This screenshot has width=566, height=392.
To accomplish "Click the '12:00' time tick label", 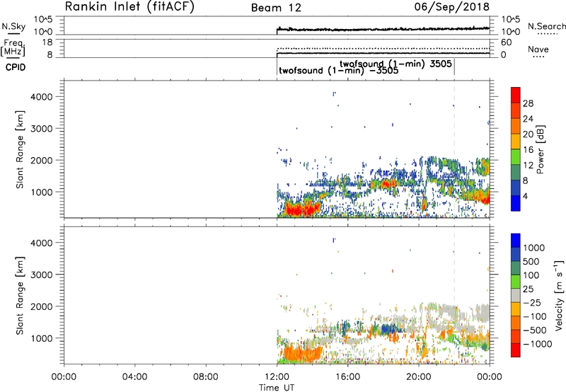I will click(x=277, y=377).
